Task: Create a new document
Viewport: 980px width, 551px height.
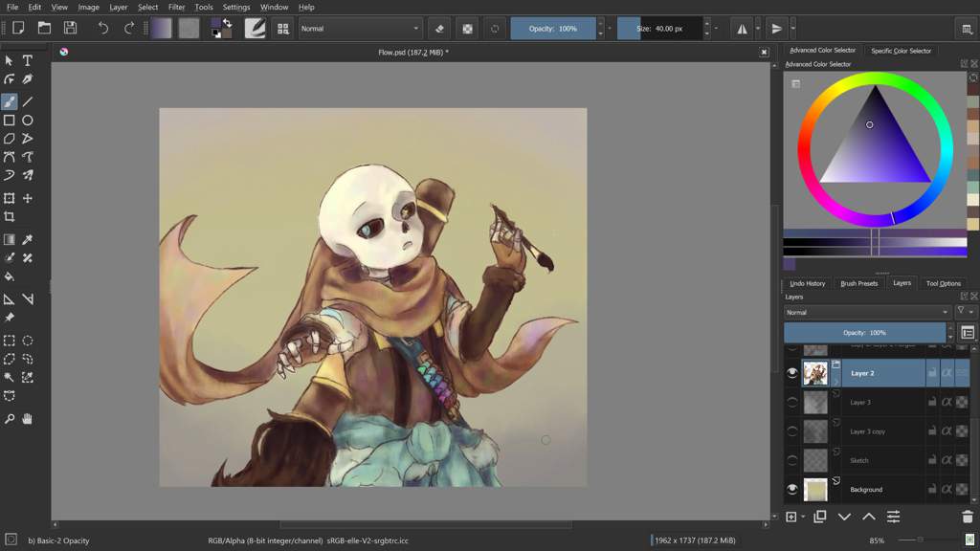Action: point(18,28)
